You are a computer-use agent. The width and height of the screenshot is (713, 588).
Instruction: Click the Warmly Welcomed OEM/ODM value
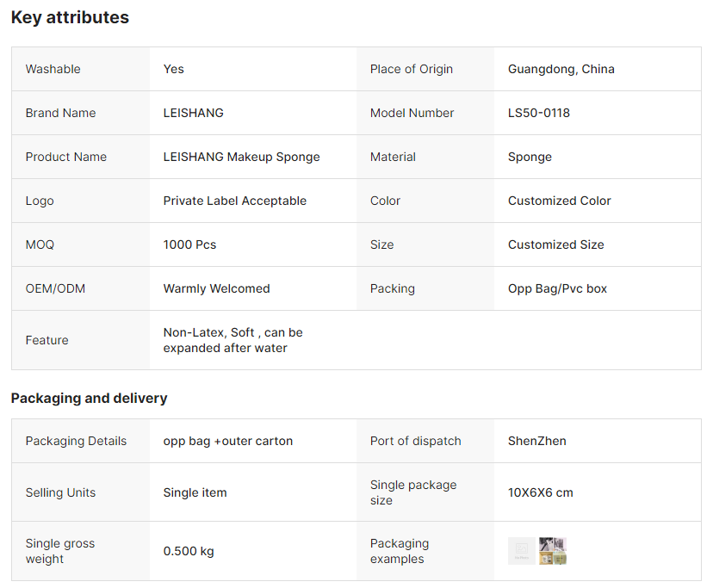(x=216, y=288)
